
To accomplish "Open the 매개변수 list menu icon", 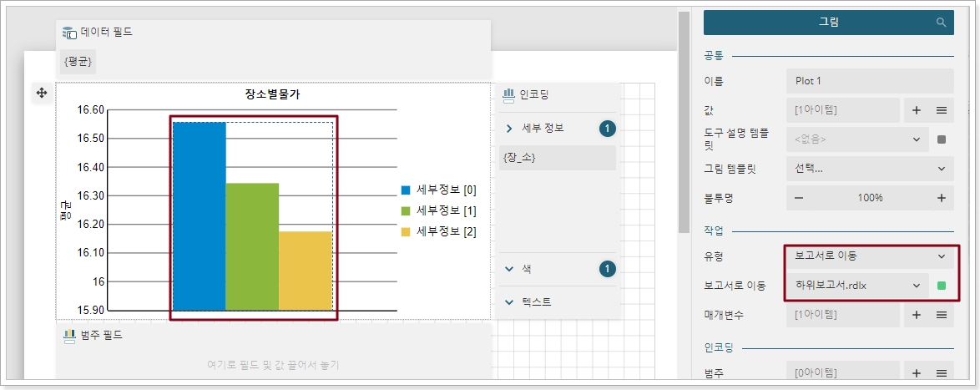I will [941, 315].
